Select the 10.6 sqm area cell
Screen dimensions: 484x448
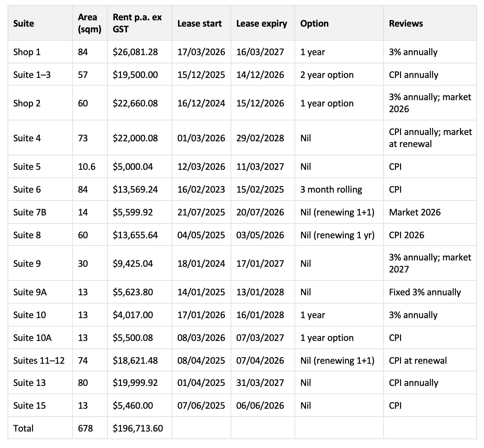(86, 167)
